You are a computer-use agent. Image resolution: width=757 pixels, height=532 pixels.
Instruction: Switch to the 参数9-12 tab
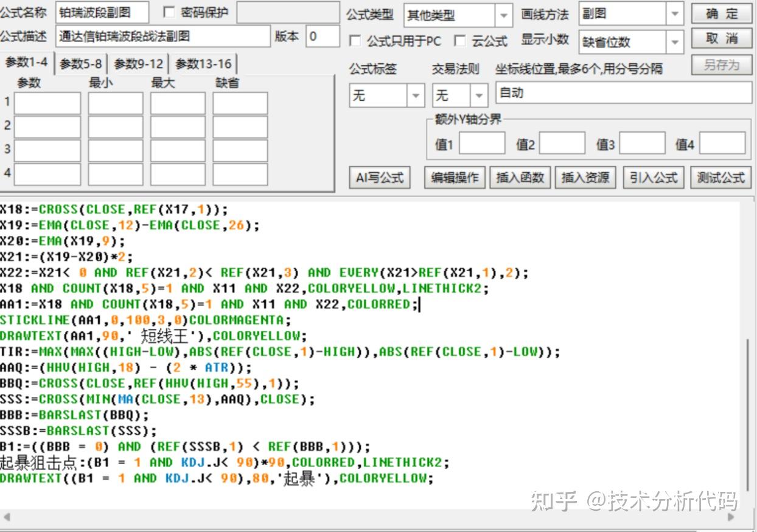139,64
